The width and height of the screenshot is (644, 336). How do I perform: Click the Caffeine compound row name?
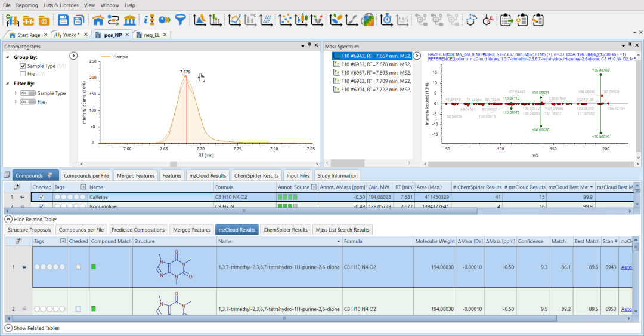click(x=99, y=196)
